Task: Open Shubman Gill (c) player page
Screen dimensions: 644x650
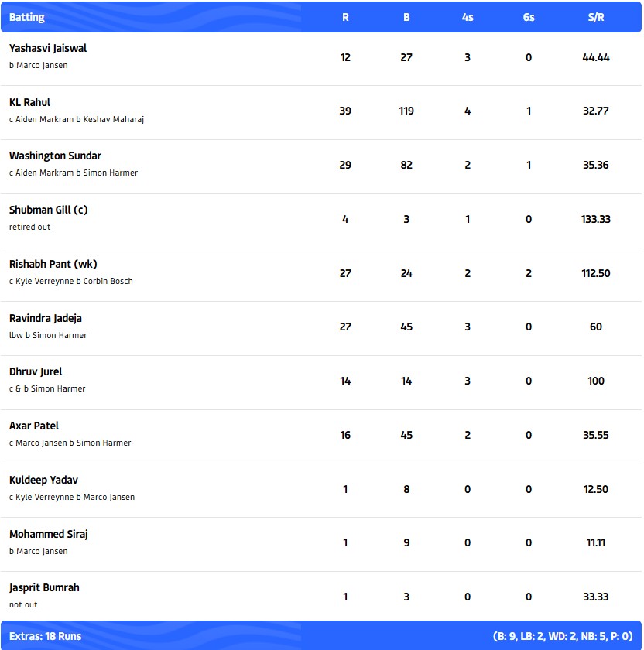Action: click(48, 210)
